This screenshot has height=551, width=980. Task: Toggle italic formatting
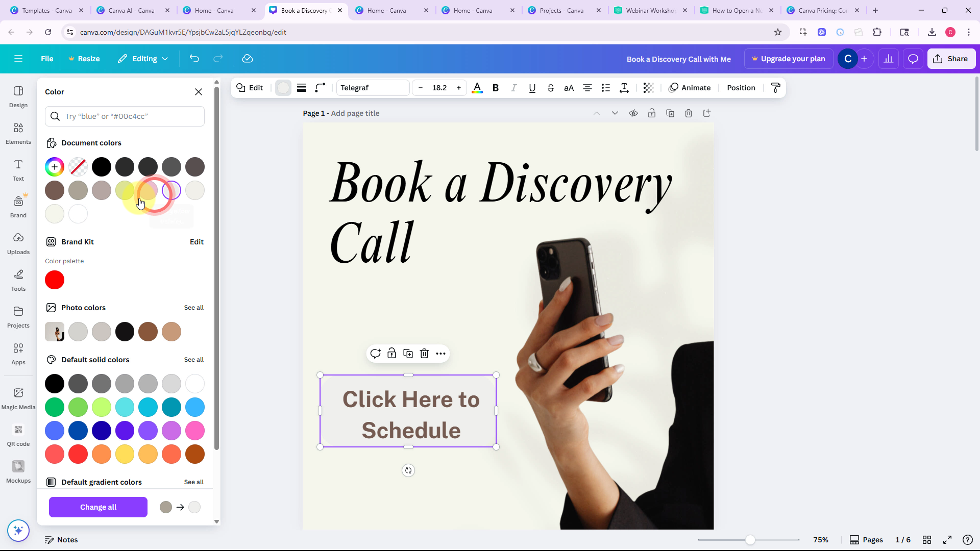tap(514, 88)
